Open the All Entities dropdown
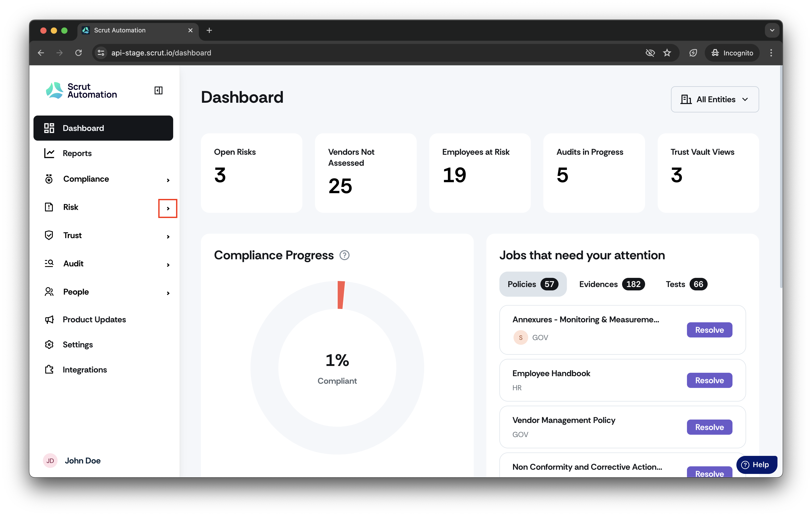The width and height of the screenshot is (812, 516). pyautogui.click(x=714, y=99)
